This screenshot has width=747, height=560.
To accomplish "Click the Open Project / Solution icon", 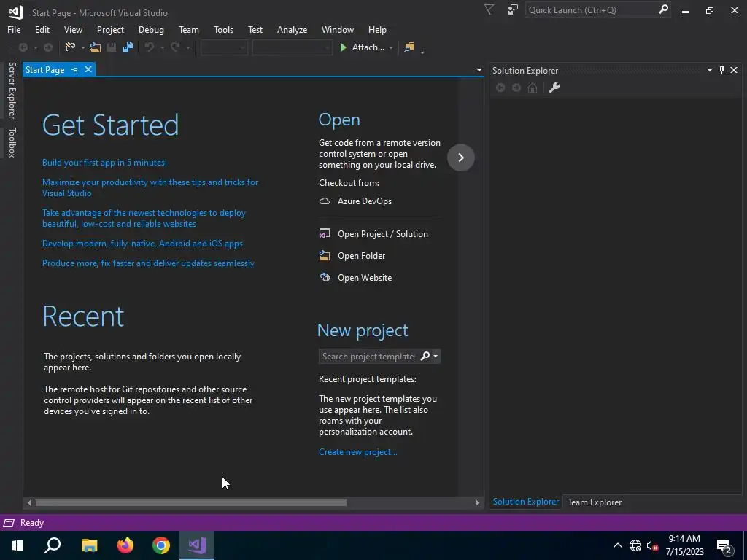I will 325,234.
